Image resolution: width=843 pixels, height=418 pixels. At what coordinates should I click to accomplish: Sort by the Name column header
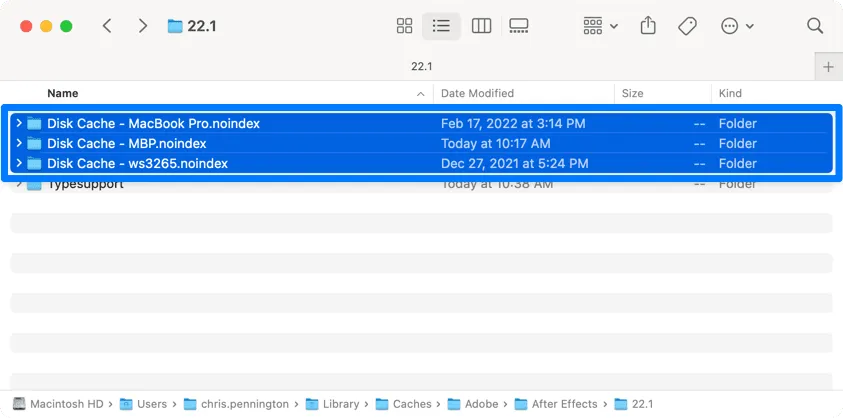tap(62, 93)
